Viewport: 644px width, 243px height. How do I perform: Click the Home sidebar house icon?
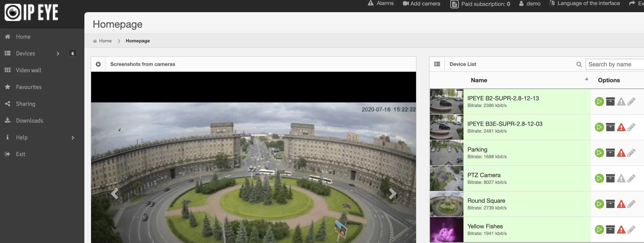pos(8,37)
